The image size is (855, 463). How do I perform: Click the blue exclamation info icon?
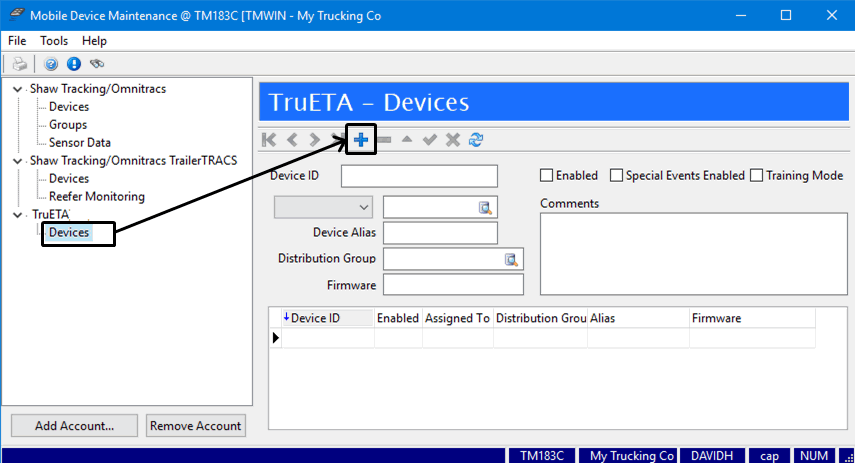74,64
